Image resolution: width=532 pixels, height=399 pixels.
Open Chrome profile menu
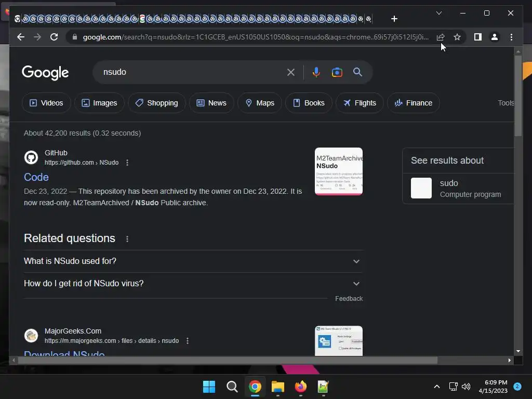click(x=495, y=37)
